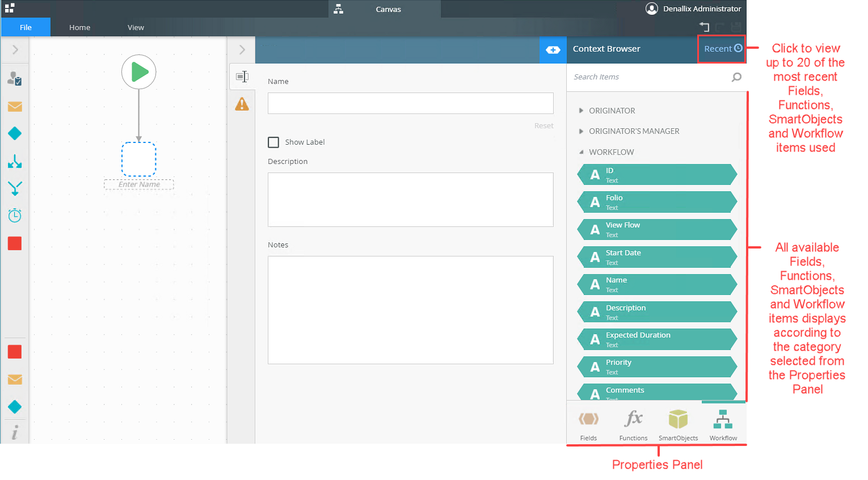This screenshot has width=868, height=480.
Task: Select the Folio text field item
Action: point(658,202)
